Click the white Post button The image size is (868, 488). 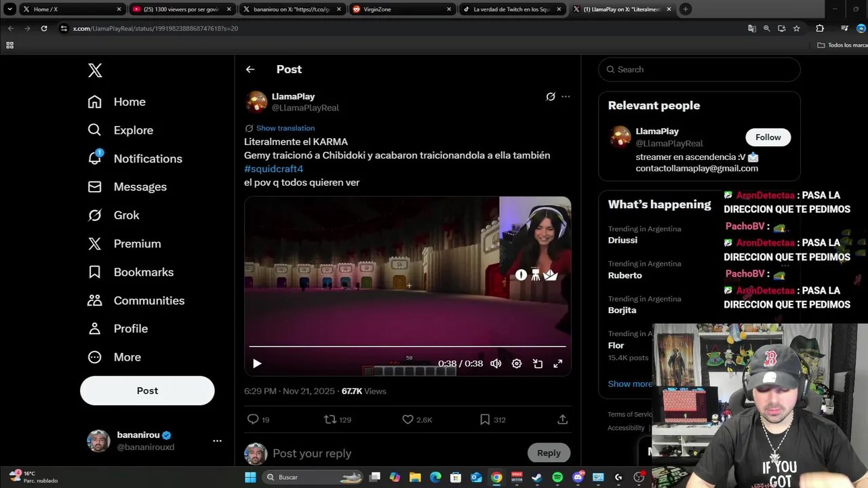(x=147, y=390)
